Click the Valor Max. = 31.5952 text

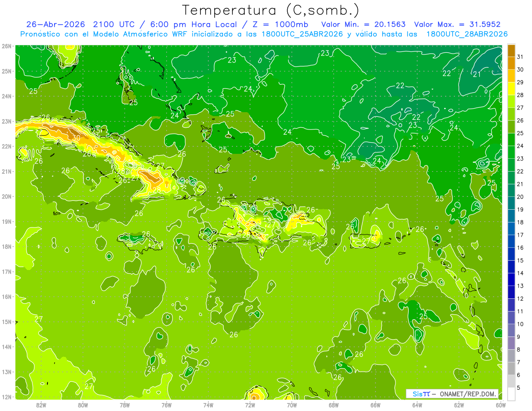click(x=458, y=25)
